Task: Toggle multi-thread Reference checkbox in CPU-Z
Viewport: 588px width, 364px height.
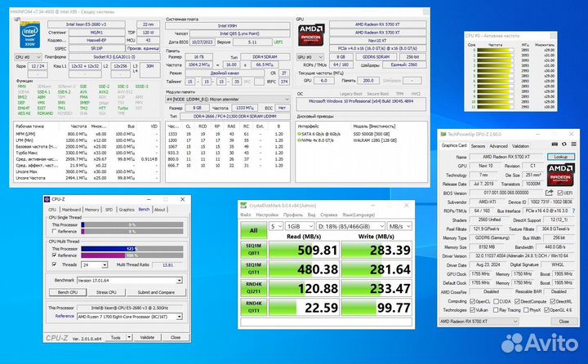Action: (x=55, y=255)
